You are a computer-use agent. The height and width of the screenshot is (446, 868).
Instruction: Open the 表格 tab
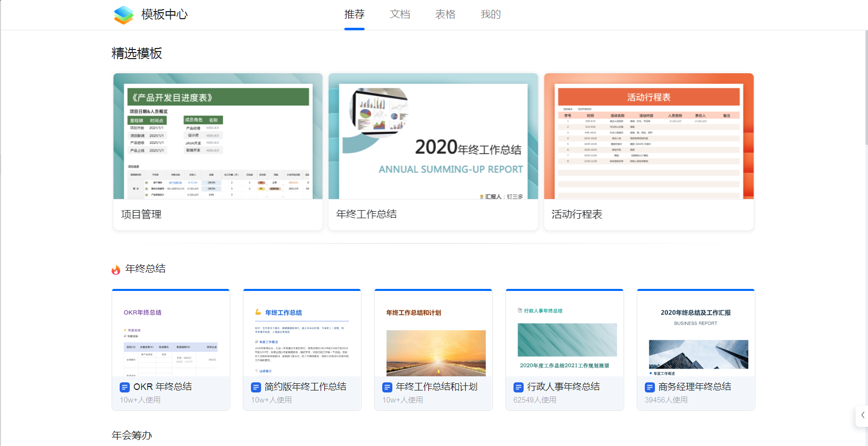click(445, 14)
